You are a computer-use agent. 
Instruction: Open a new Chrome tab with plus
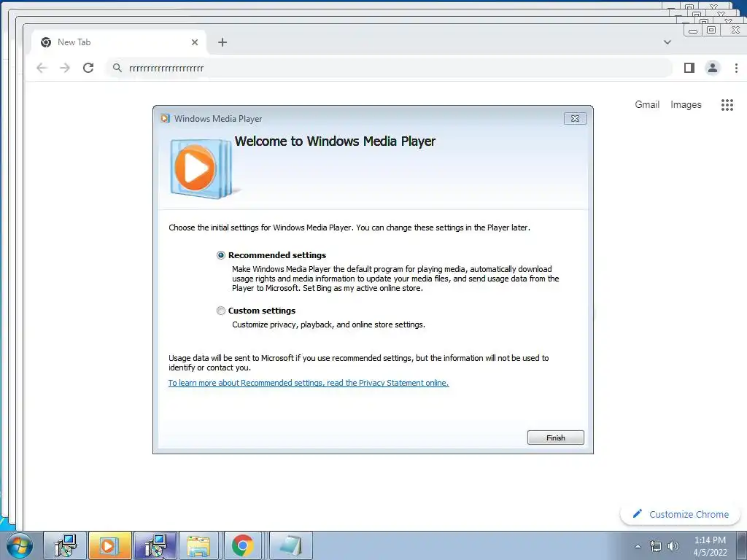[222, 42]
